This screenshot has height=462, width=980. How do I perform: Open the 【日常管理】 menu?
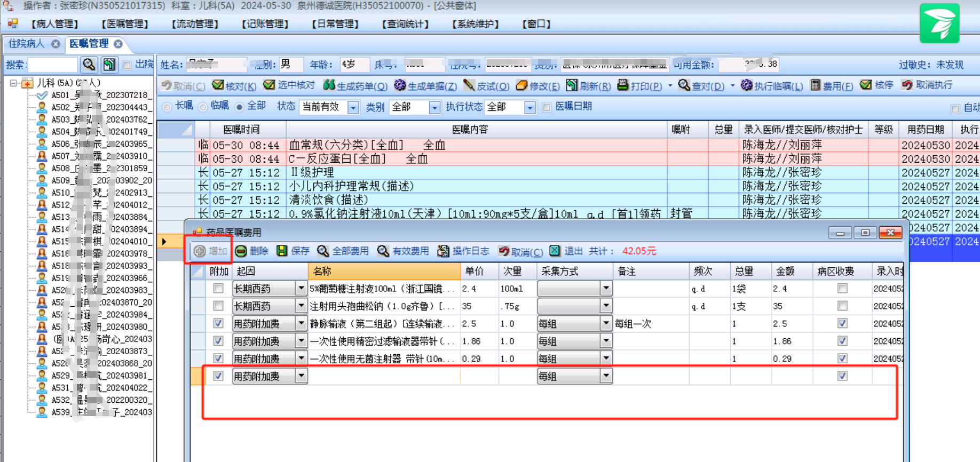(335, 24)
